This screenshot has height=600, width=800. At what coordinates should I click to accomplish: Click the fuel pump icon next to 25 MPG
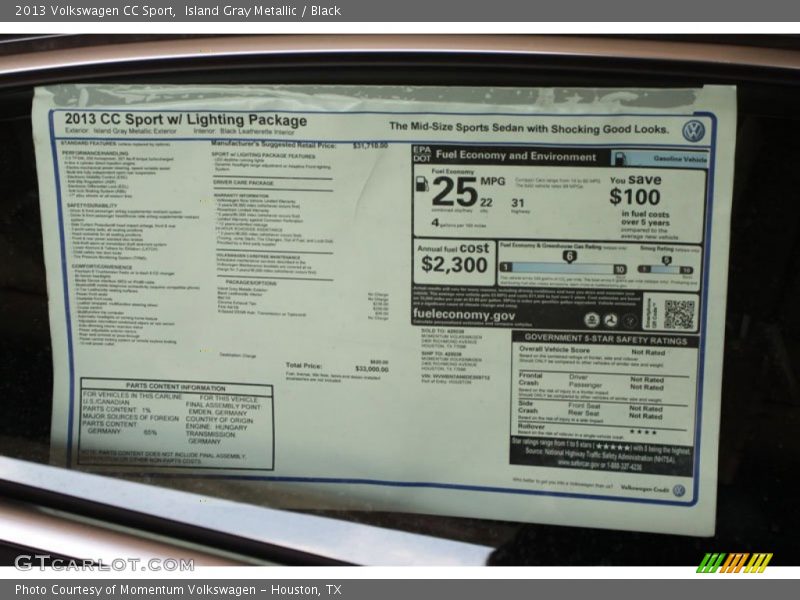[422, 184]
